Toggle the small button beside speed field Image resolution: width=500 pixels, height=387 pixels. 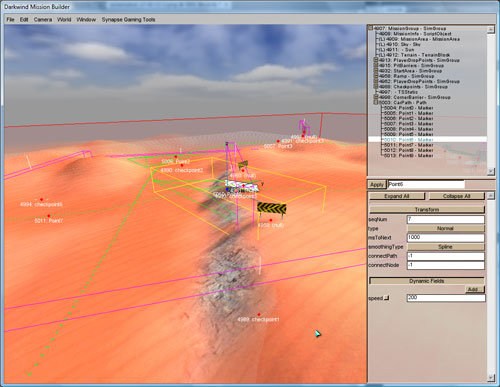[386, 298]
